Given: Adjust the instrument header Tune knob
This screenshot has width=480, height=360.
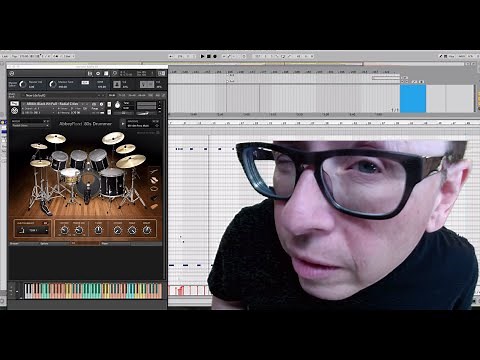Looking at the screenshot, I should pyautogui.click(x=117, y=105).
